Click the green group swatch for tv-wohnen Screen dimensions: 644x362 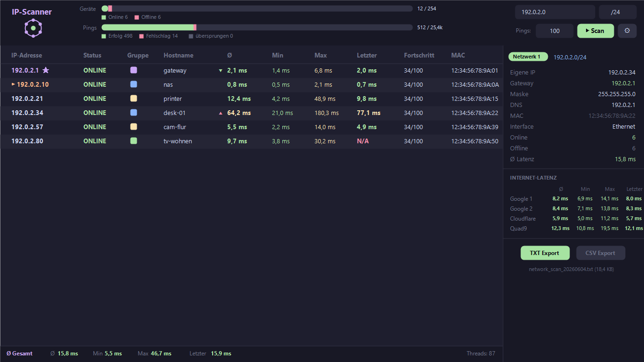click(134, 141)
